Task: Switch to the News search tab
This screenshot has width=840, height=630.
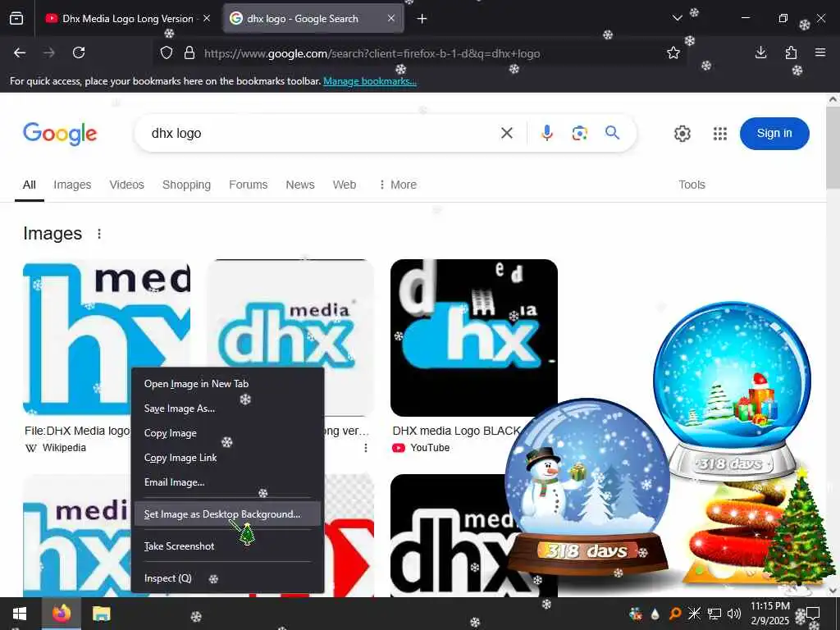Action: pos(300,185)
